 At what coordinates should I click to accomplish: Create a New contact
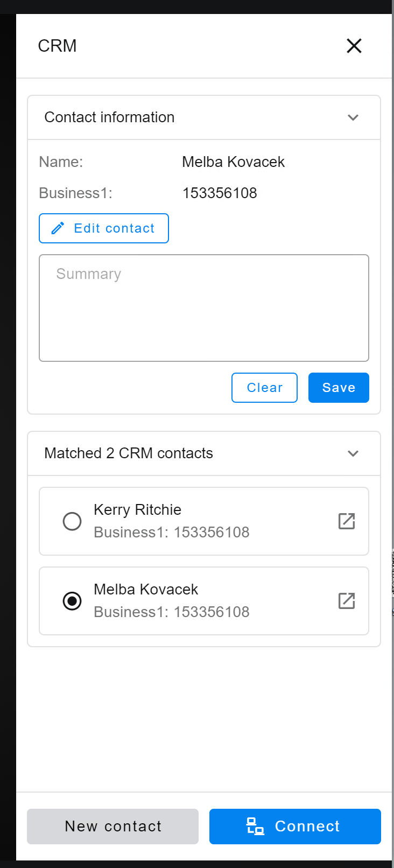113,826
